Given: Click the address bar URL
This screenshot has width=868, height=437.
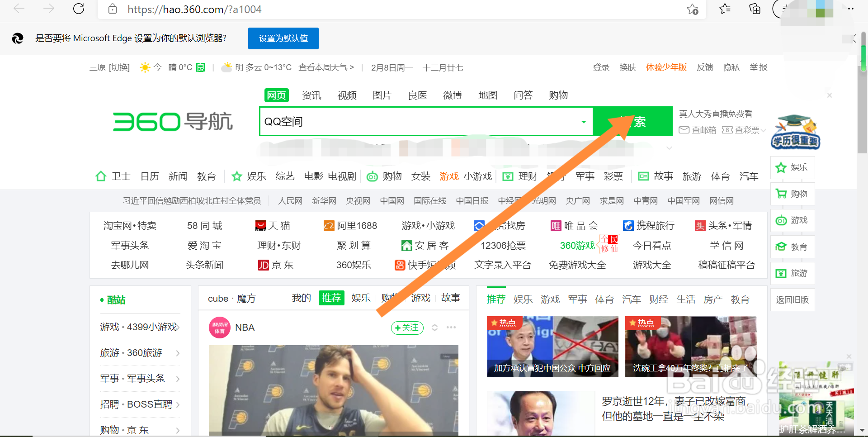Looking at the screenshot, I should click(x=194, y=9).
